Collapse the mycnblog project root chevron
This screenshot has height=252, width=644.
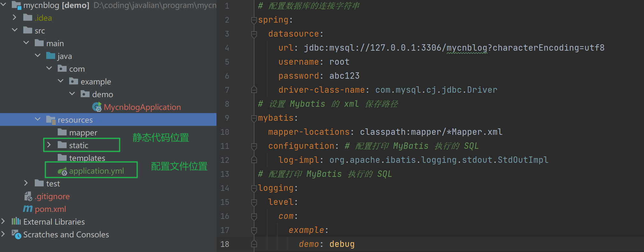click(x=4, y=4)
